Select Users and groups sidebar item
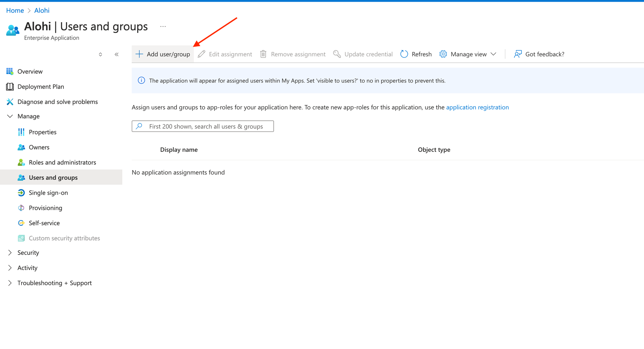Screen dimensions: 644x349 coord(61,177)
